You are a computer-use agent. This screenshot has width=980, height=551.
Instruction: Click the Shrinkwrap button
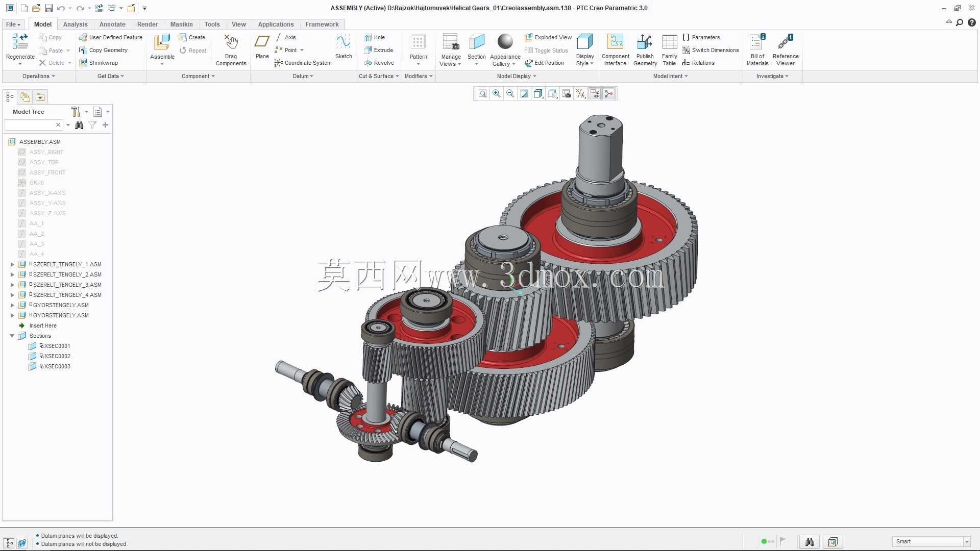99,63
